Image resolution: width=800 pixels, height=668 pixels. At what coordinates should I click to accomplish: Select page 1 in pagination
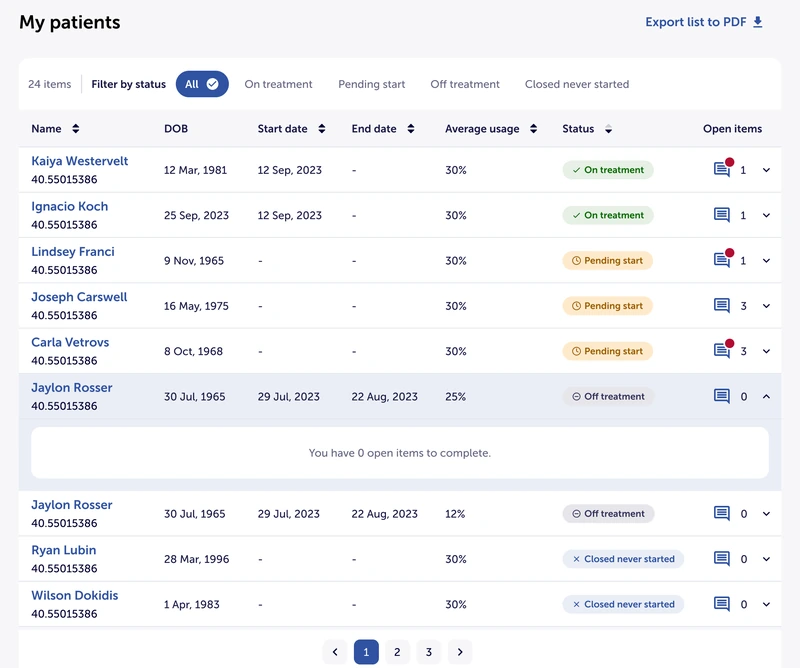pos(366,652)
